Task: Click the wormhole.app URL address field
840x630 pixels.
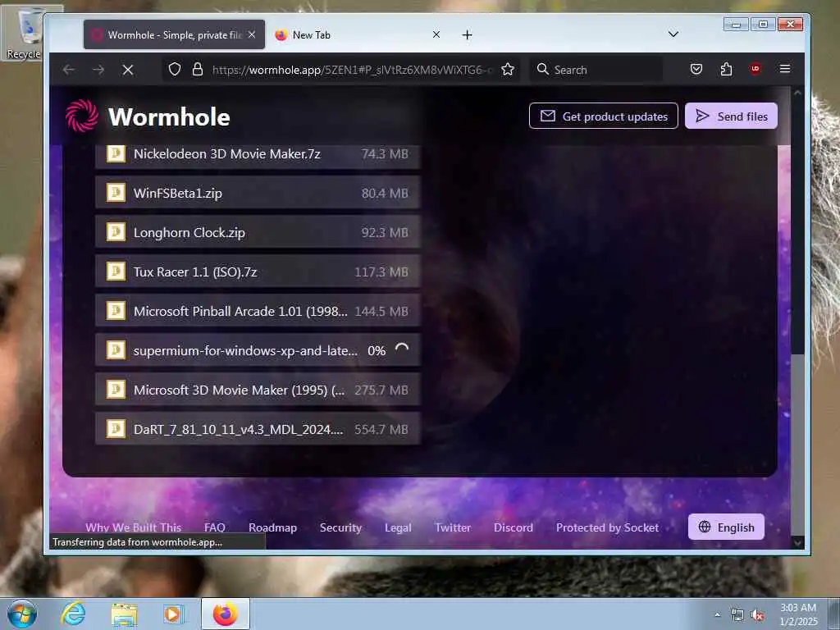Action: pyautogui.click(x=351, y=70)
